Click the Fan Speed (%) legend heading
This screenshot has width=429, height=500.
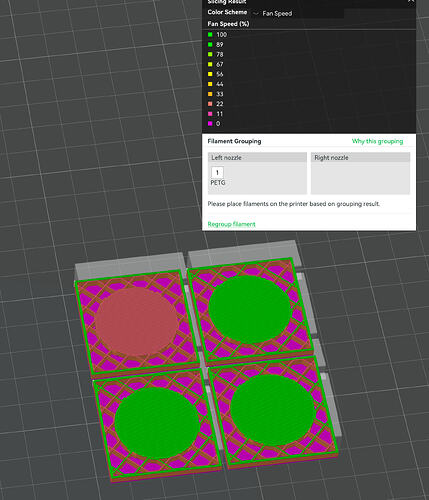[x=228, y=24]
